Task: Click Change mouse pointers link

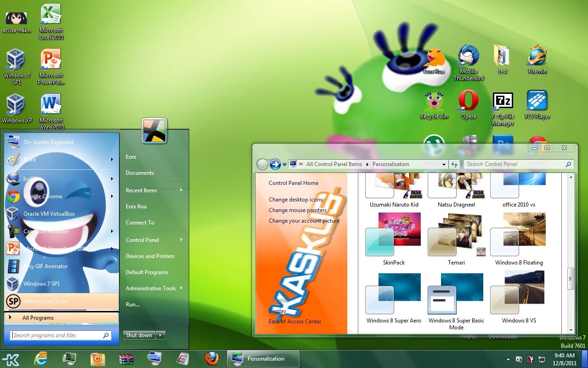Action: click(298, 210)
